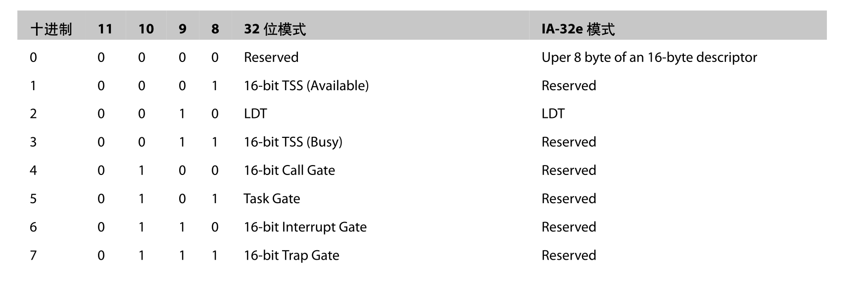Click decimal value 7 in first column
The height and width of the screenshot is (281, 868).
(x=33, y=255)
